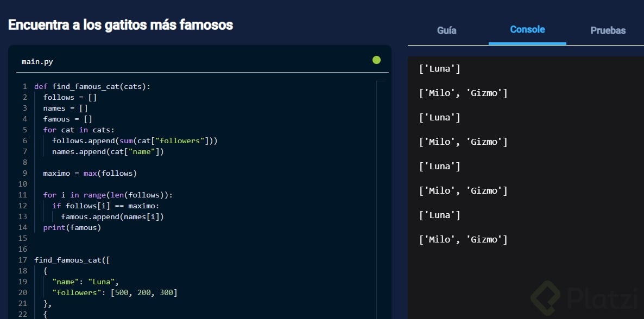Click the Platzi logo watermark

(584, 299)
